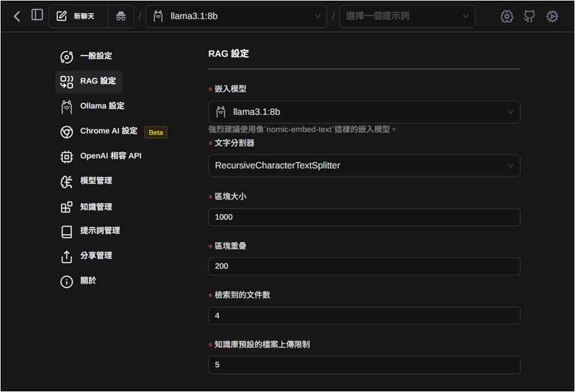Click the text splitter dropdown chevron
The height and width of the screenshot is (392, 575).
coord(510,166)
